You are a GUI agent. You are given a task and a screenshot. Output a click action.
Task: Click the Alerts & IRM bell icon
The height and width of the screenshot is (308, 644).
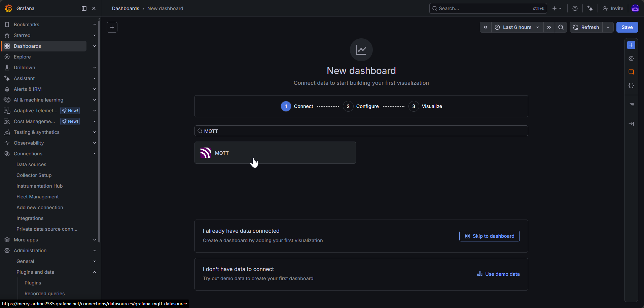(x=7, y=89)
